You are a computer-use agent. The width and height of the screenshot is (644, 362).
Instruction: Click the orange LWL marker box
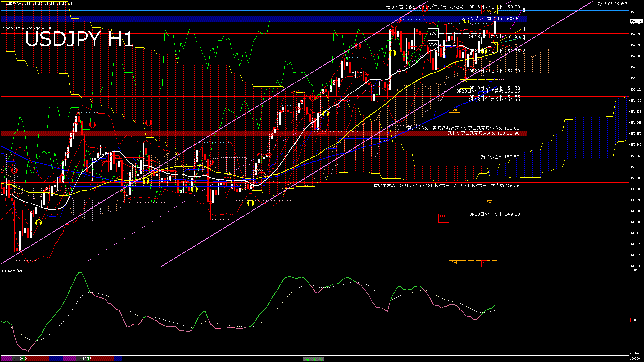pyautogui.click(x=454, y=263)
